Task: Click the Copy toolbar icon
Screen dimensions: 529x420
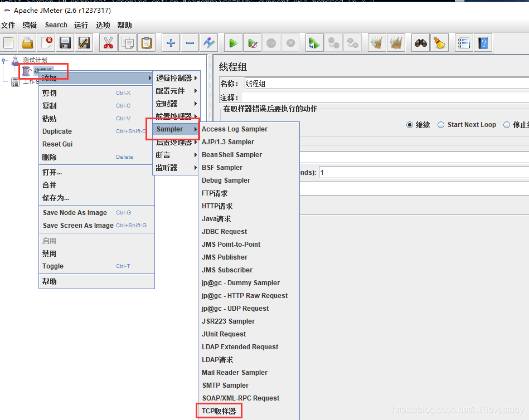Action: point(128,43)
